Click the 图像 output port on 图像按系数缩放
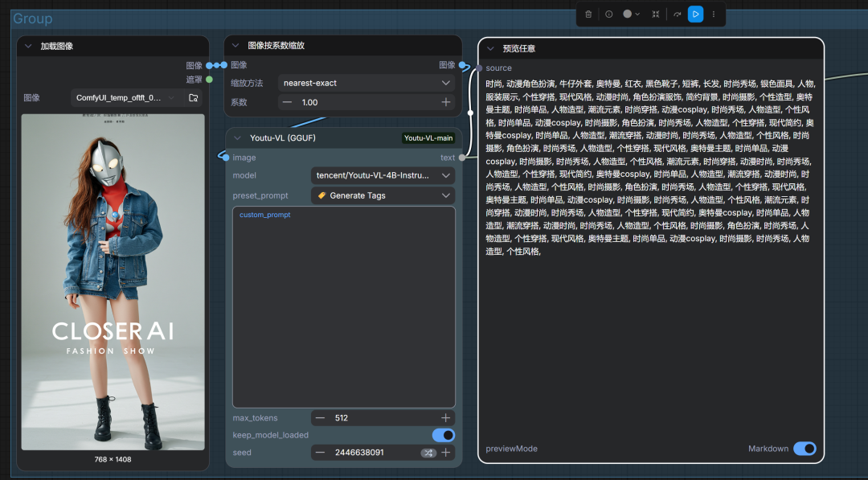 [461, 65]
